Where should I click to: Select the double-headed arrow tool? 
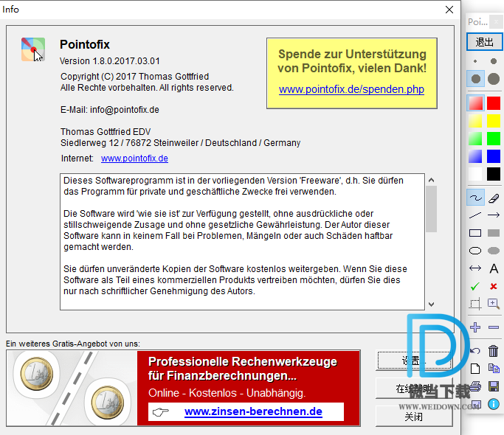(475, 268)
